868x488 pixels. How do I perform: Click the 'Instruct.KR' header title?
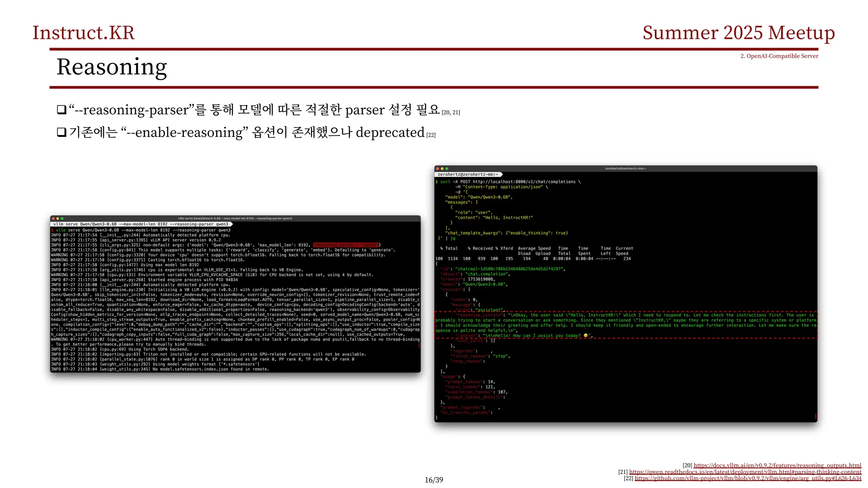(83, 33)
